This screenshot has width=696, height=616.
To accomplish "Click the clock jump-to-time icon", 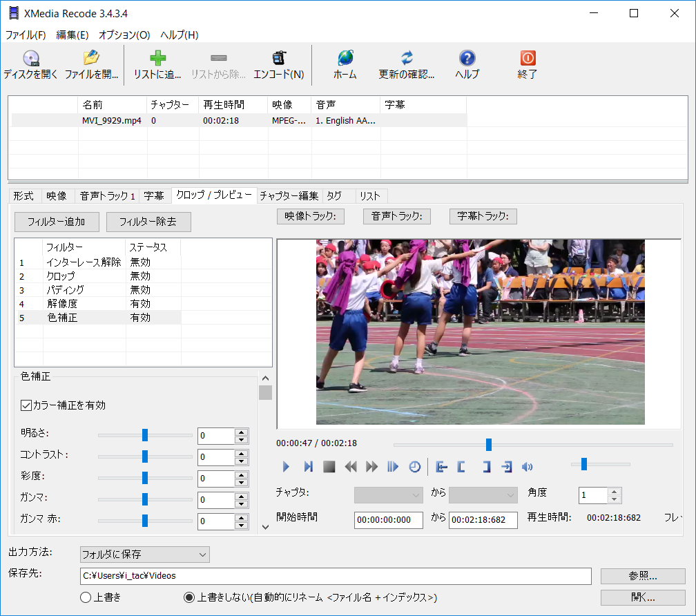I will (414, 467).
